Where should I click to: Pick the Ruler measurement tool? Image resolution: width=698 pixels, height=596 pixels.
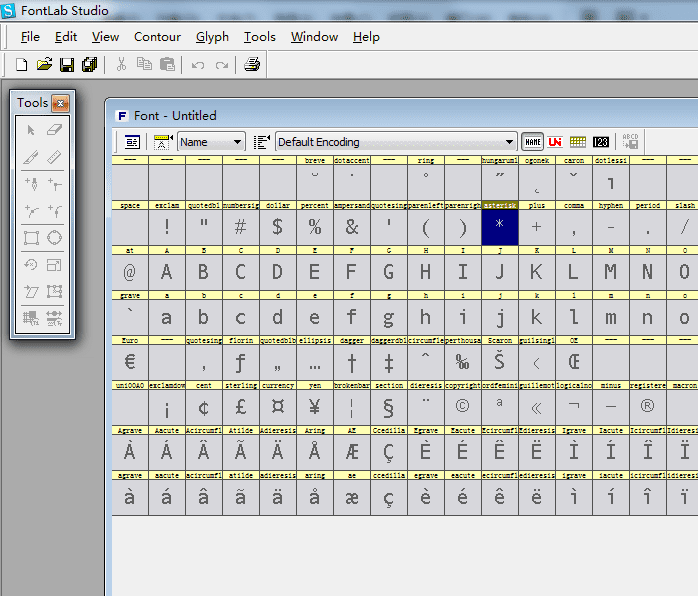coord(55,157)
